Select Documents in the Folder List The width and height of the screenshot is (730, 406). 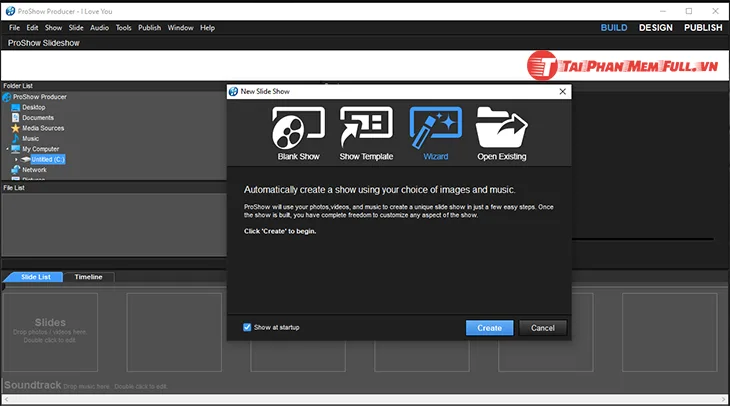point(38,118)
